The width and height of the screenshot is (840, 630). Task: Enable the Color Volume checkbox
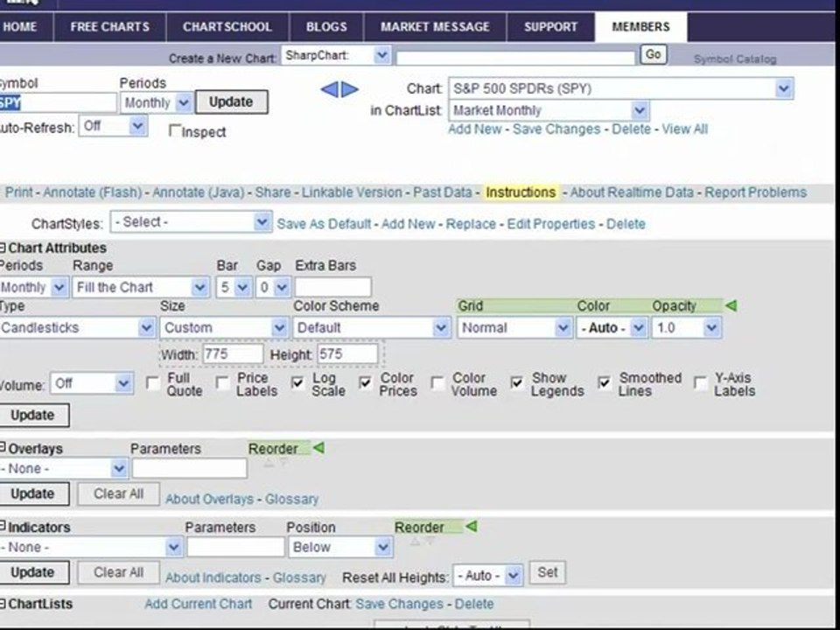point(437,383)
